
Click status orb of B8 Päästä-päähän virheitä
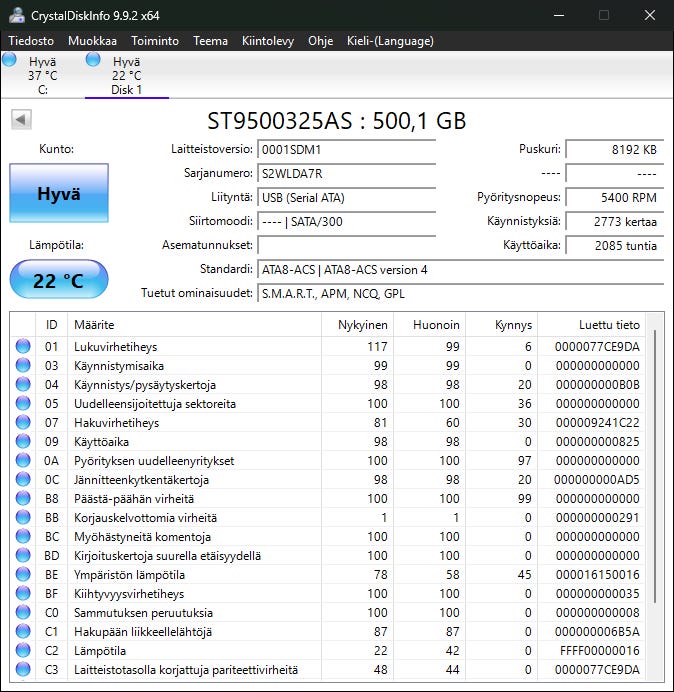coord(23,498)
